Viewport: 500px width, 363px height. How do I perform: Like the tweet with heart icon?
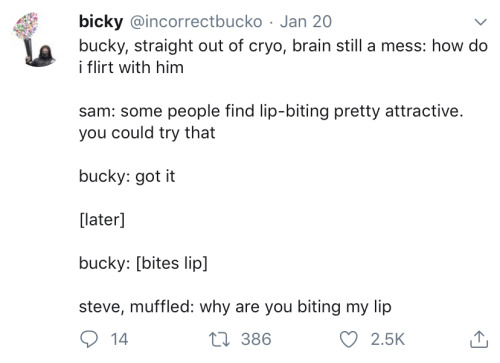point(348,340)
